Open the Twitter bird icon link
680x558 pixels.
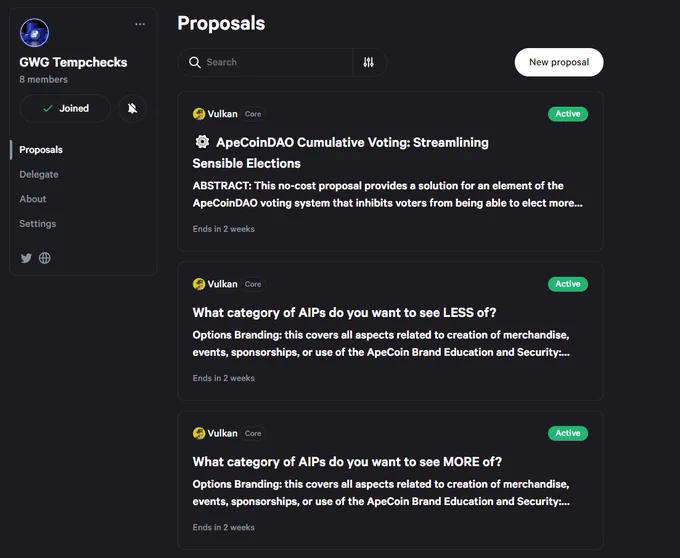tap(26, 258)
